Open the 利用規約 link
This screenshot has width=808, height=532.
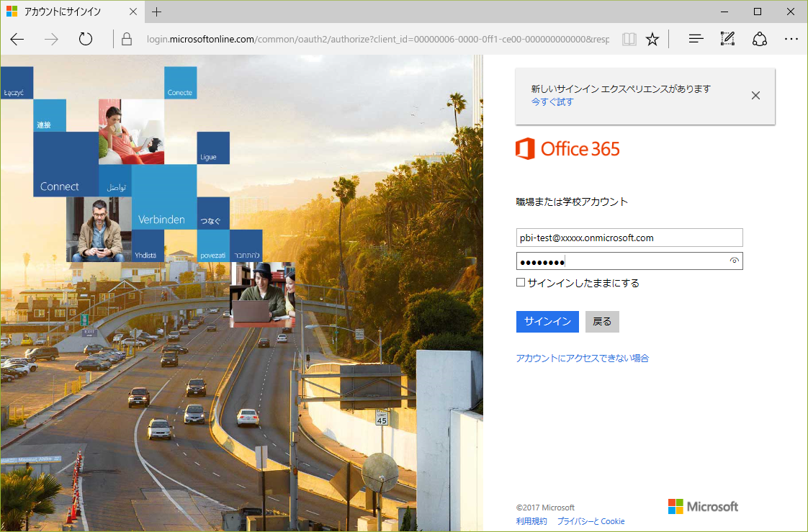[x=531, y=521]
